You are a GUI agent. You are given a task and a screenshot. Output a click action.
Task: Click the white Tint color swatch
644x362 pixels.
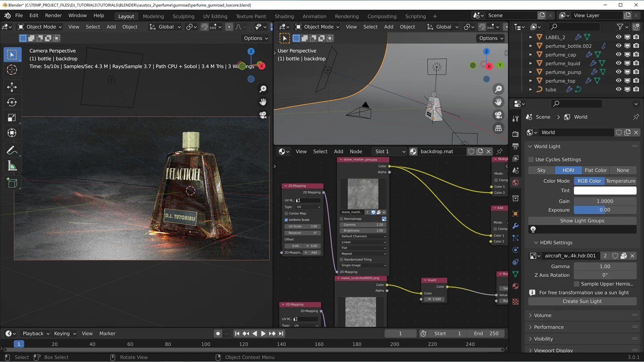coord(605,191)
